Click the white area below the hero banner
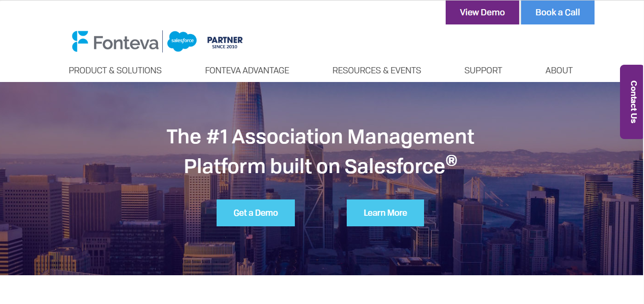Screen dimensions: 644x304 pos(322,290)
